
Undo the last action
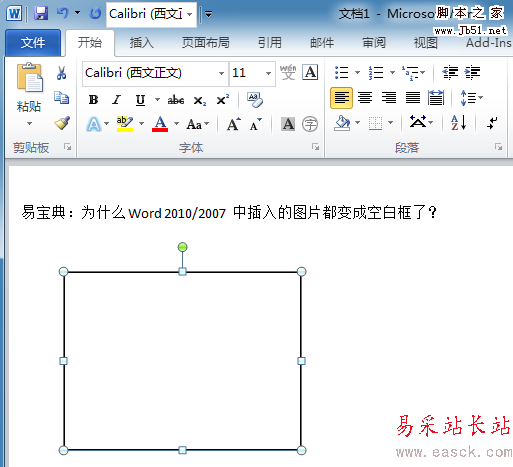pyautogui.click(x=63, y=13)
